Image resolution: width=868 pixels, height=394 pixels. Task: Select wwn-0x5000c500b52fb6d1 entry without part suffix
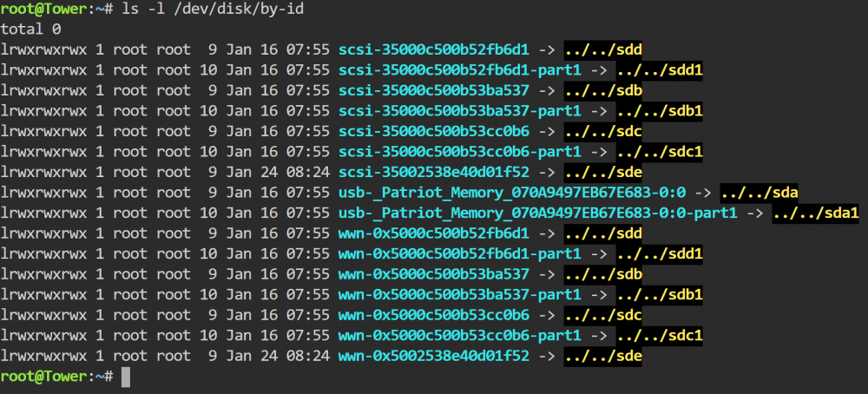(x=433, y=234)
